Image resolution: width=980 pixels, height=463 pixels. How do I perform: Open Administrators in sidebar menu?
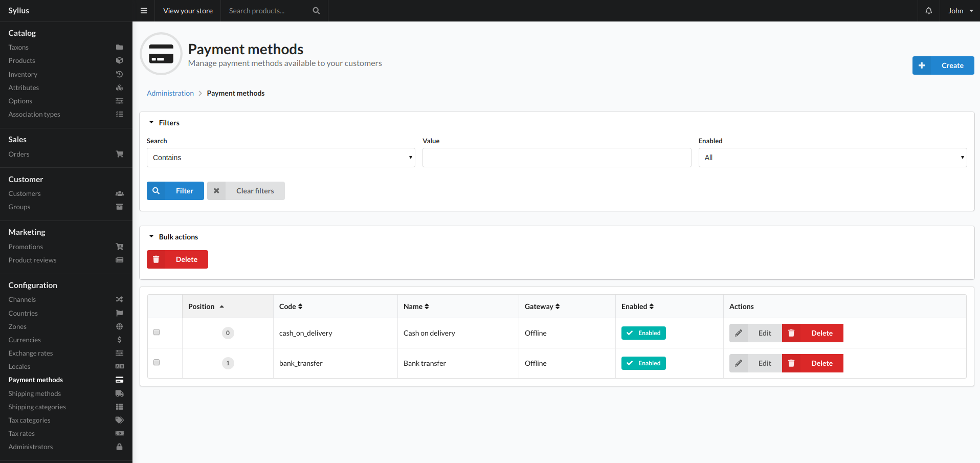(x=66, y=447)
